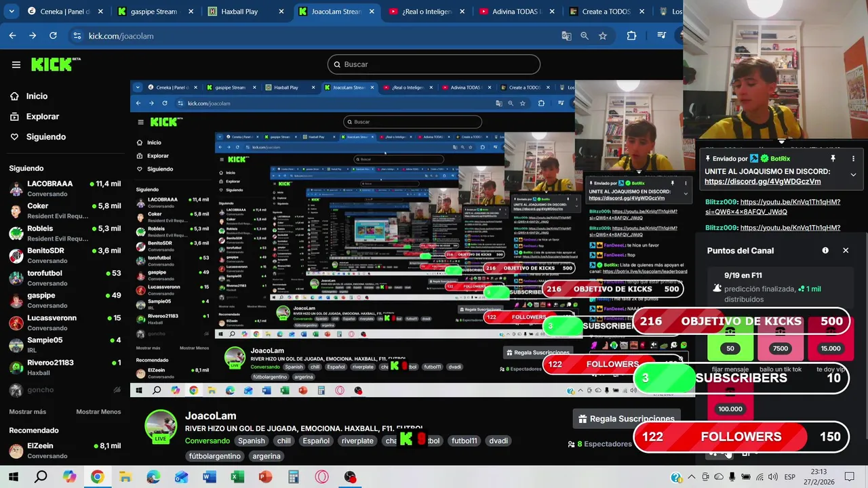Click the zoom magnifier icon in the address bar

coord(585,36)
